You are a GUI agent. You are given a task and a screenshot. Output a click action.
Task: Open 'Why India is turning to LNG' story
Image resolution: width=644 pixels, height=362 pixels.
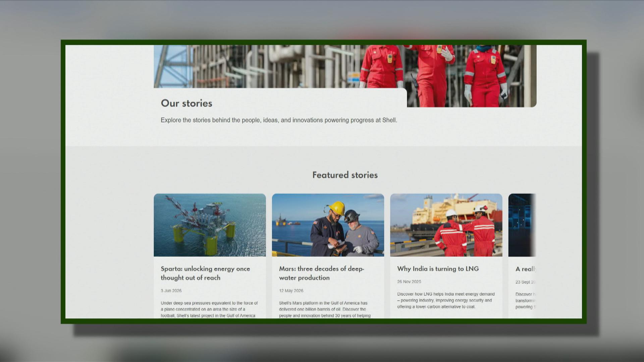pos(438,269)
